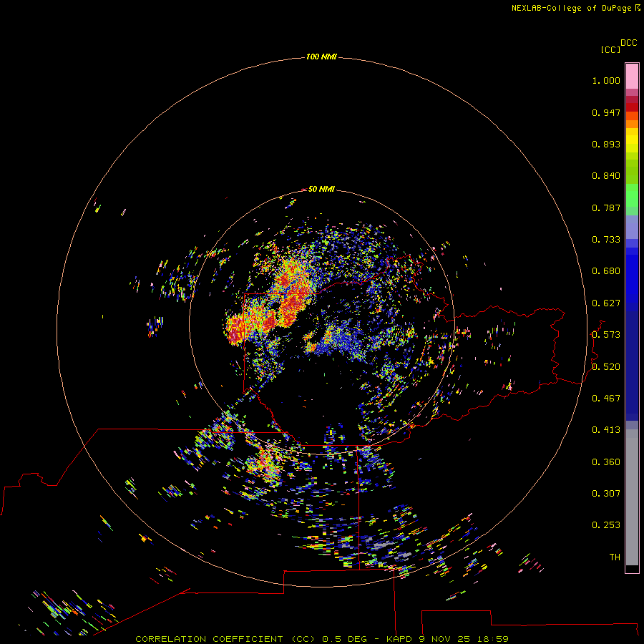Click the KAPD 9 NOV 25 18:59 timestamp
This screenshot has height=644, width=644.
click(447, 639)
